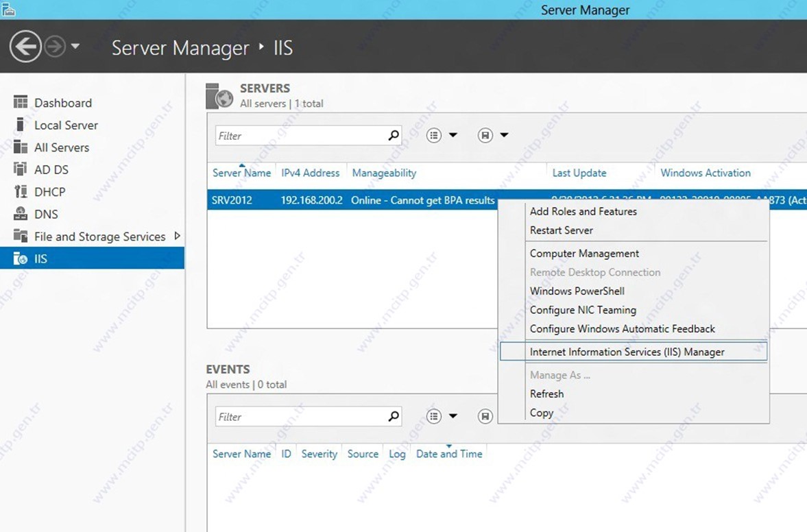Open the Events list options dropdown arrow
The height and width of the screenshot is (532, 807).
(x=453, y=415)
